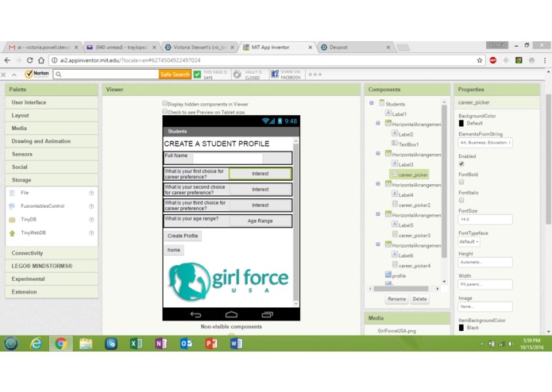Click browser back arrow

pyautogui.click(x=7, y=60)
